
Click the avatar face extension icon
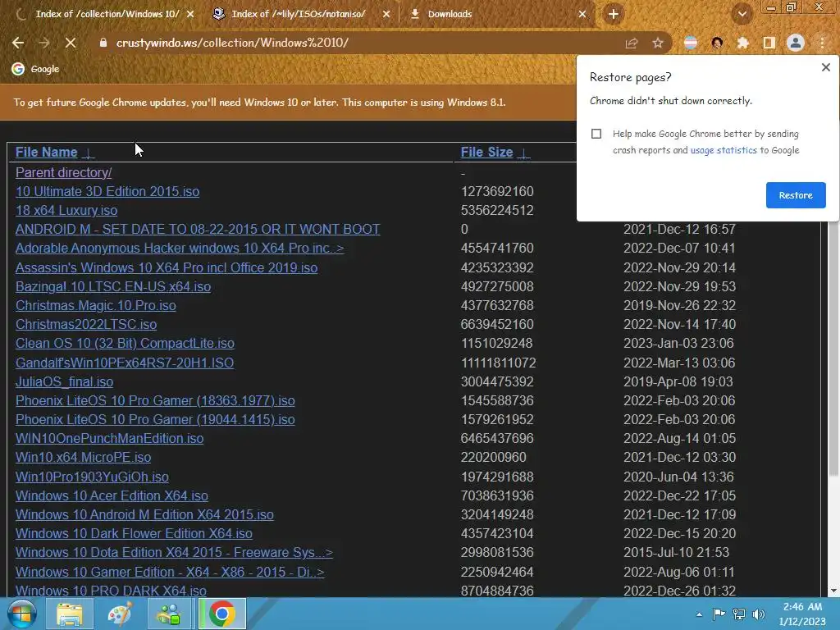tap(717, 43)
